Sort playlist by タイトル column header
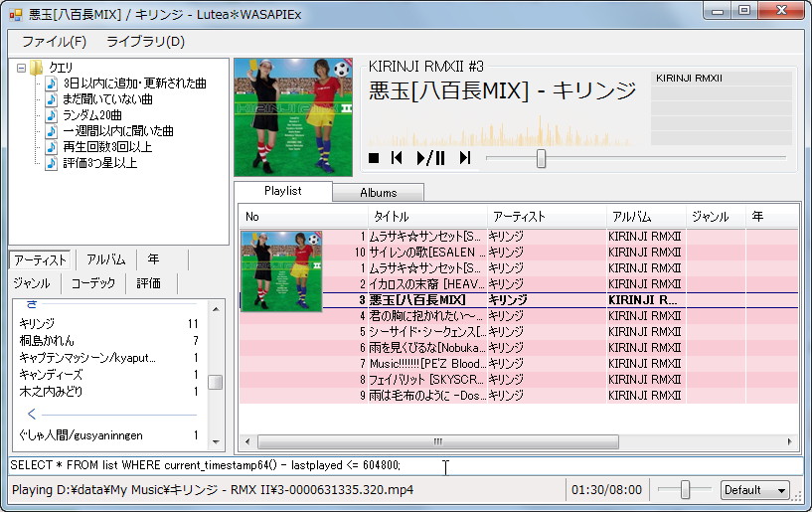Image resolution: width=812 pixels, height=512 pixels. (427, 217)
